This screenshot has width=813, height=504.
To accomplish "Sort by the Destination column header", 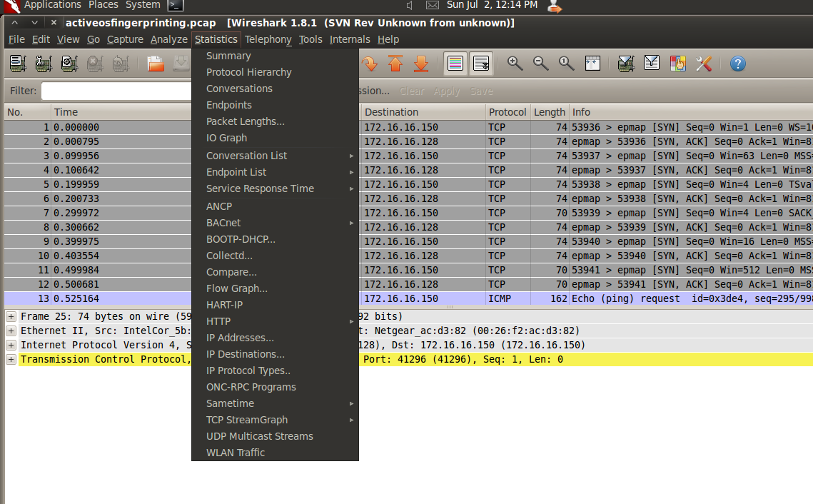I will click(423, 112).
